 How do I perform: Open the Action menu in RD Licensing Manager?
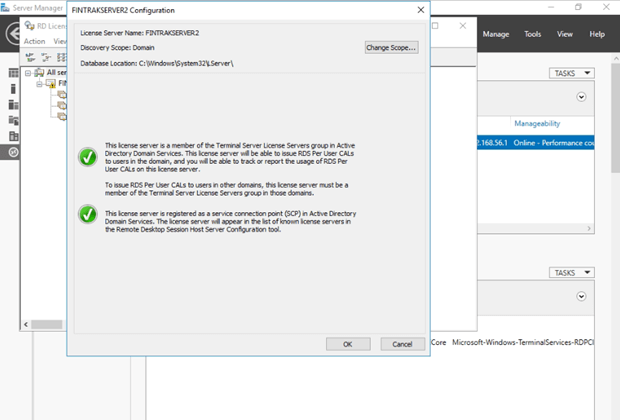[34, 41]
